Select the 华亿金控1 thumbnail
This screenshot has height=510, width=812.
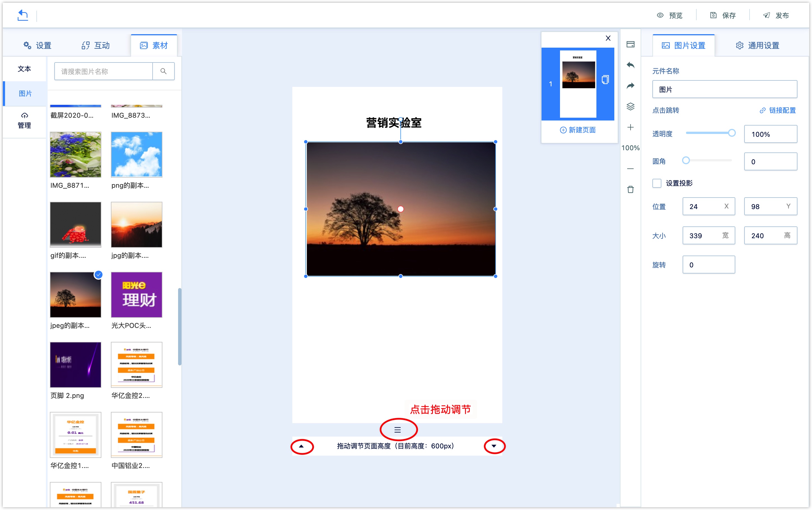click(76, 435)
